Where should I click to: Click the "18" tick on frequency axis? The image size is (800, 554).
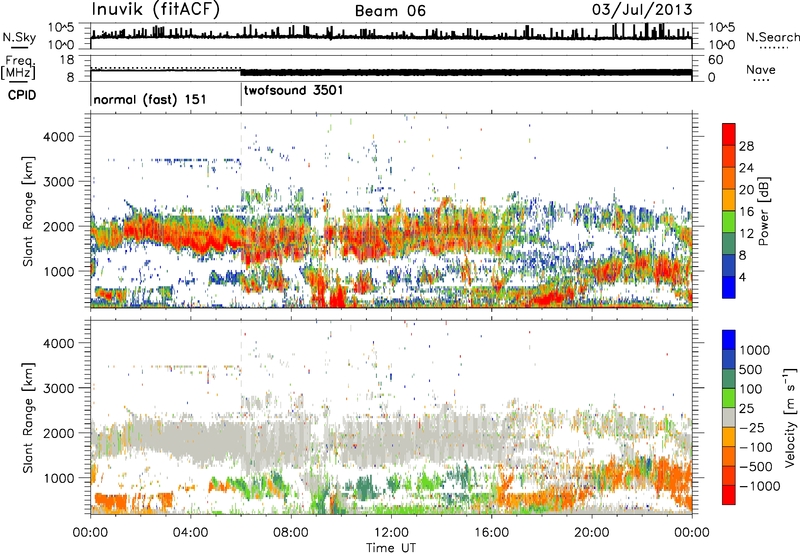pyautogui.click(x=67, y=60)
